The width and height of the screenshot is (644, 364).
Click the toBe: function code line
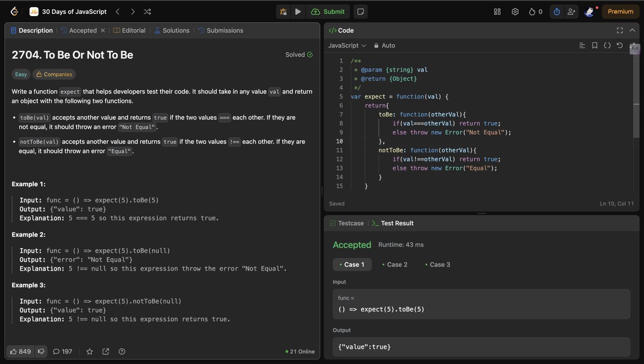(423, 114)
